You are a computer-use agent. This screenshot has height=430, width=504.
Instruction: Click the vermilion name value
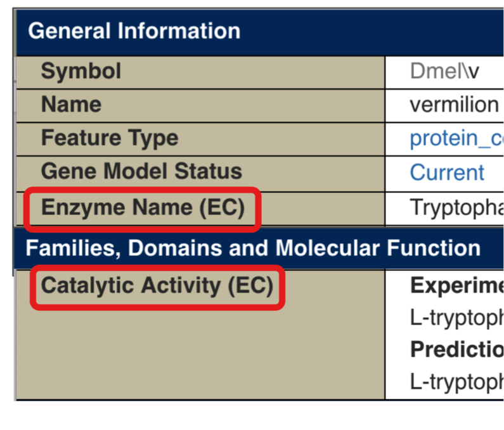click(x=454, y=105)
